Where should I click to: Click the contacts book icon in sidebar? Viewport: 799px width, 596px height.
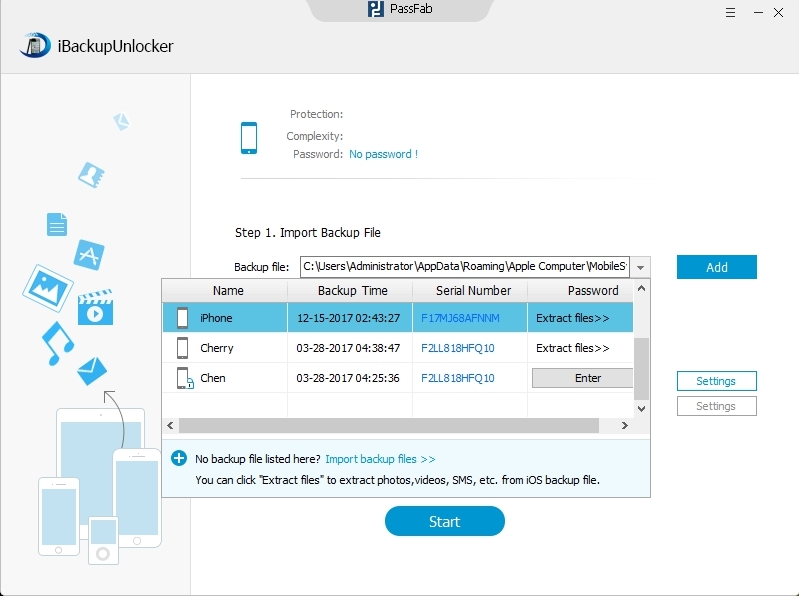coord(91,175)
